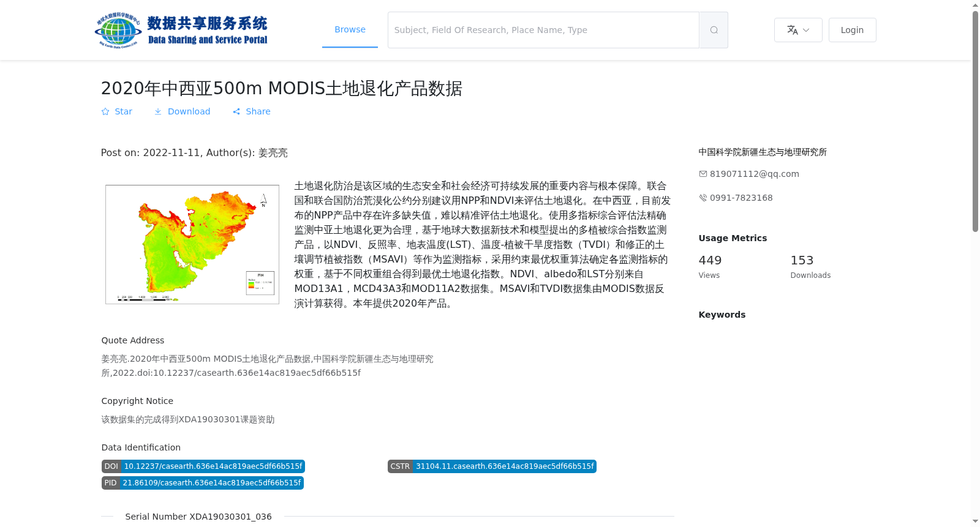
Task: Click the dataset title heading
Action: pos(282,89)
